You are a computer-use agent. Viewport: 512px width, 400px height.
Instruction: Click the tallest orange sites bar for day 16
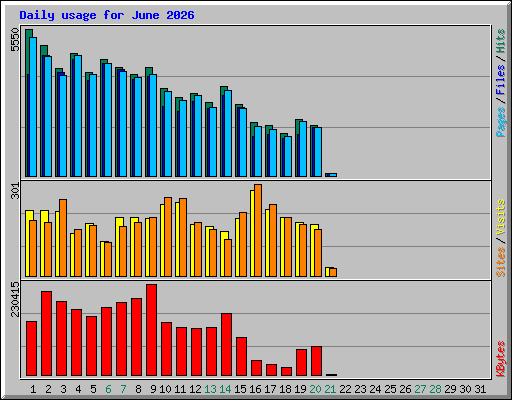coord(258,230)
